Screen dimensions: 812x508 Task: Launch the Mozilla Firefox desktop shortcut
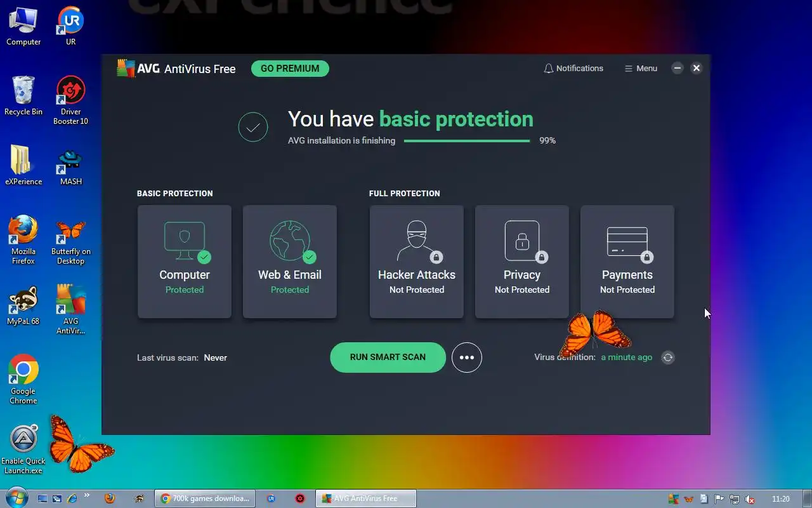23,240
